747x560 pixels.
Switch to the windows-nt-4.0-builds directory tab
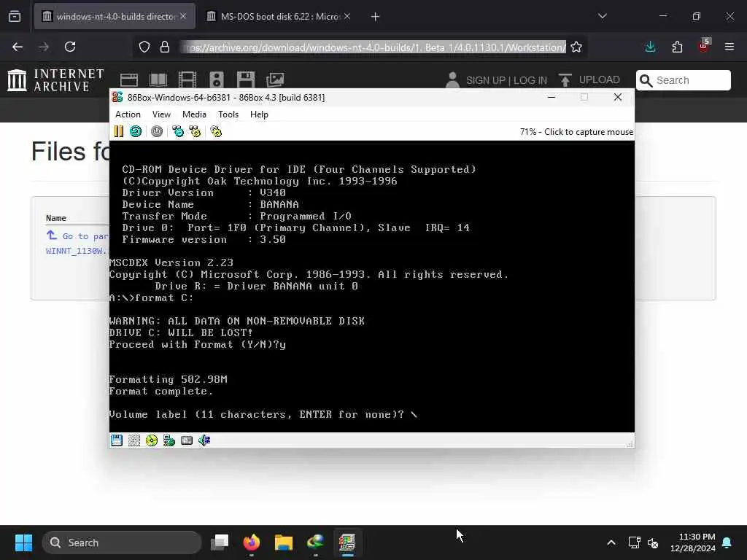(x=115, y=17)
